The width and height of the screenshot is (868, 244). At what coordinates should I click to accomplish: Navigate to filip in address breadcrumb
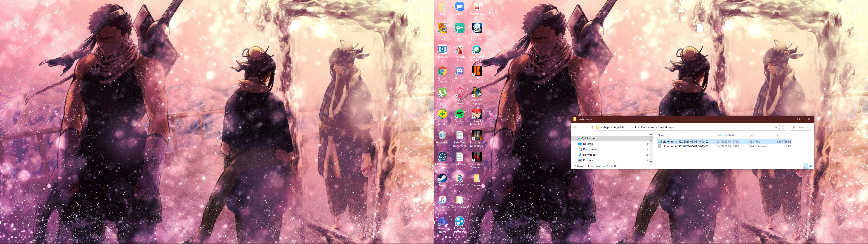pos(606,127)
